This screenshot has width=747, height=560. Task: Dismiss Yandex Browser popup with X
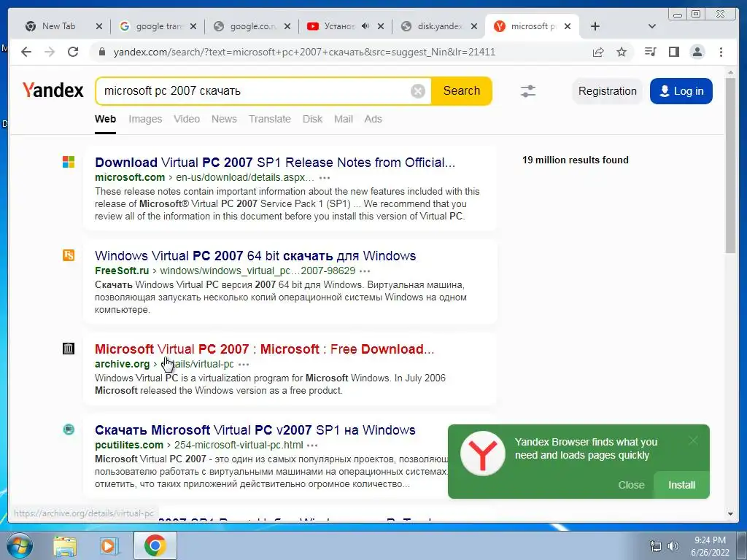pyautogui.click(x=693, y=440)
